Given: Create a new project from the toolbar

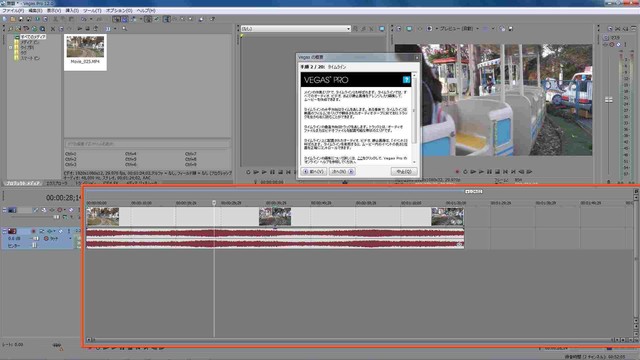Looking at the screenshot, I should coord(4,19).
